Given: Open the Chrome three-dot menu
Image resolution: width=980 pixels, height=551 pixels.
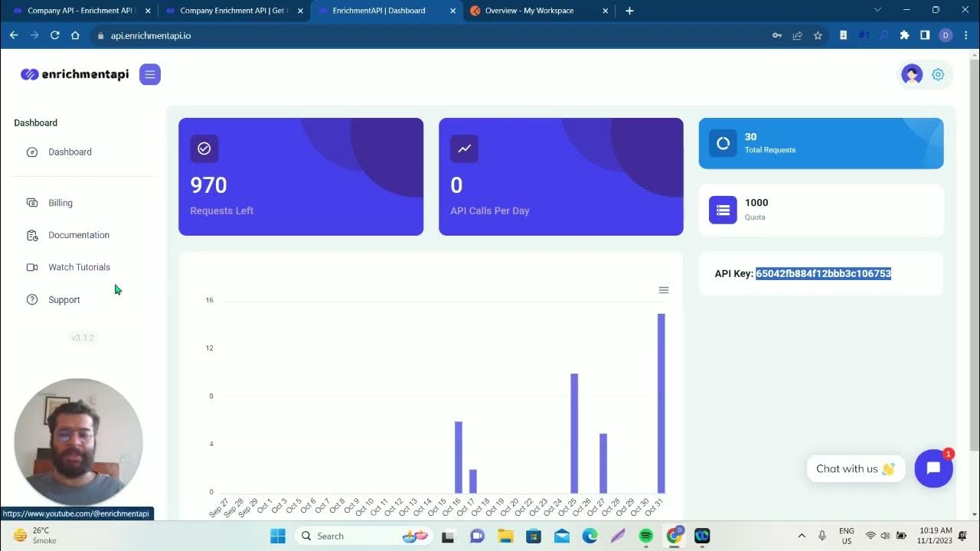Looking at the screenshot, I should click(x=966, y=35).
